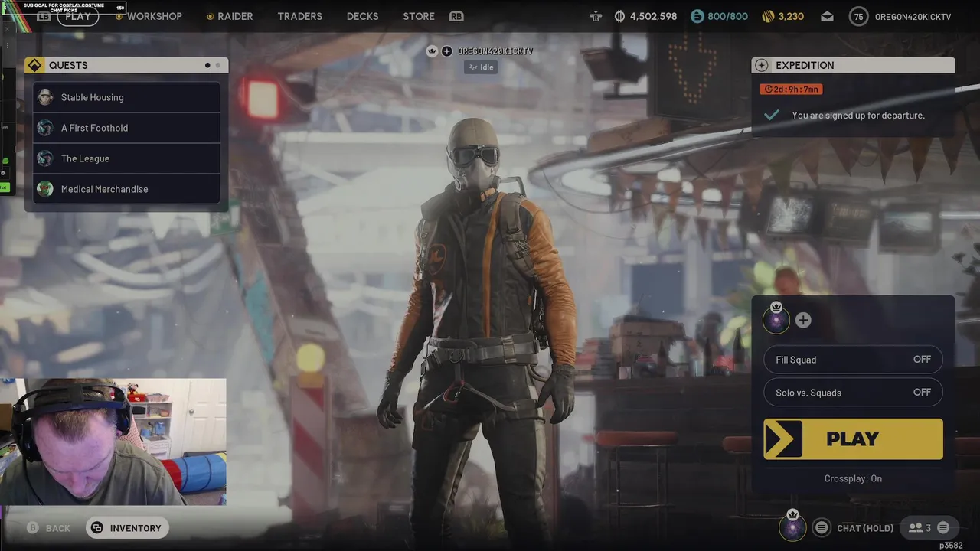Image resolution: width=980 pixels, height=551 pixels.
Task: Toggle Solo vs. Squads setting
Action: [x=853, y=393]
